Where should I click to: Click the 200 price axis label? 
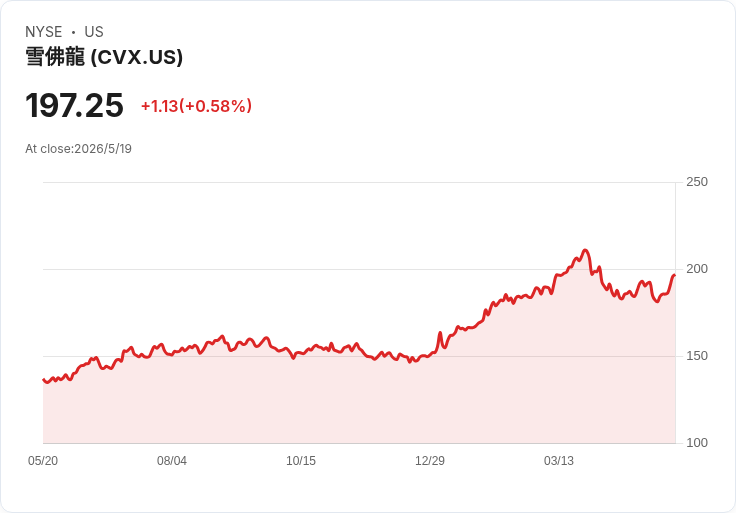click(697, 269)
